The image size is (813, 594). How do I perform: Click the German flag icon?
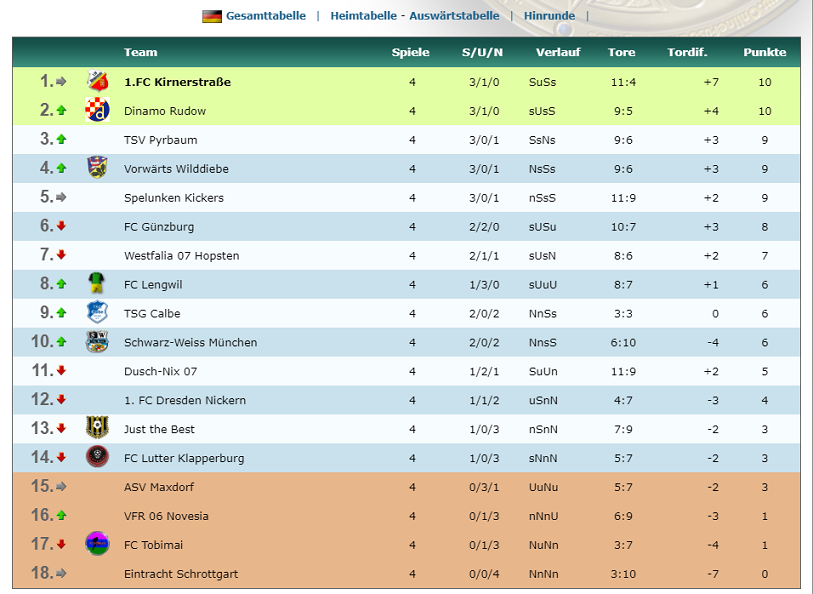point(212,17)
